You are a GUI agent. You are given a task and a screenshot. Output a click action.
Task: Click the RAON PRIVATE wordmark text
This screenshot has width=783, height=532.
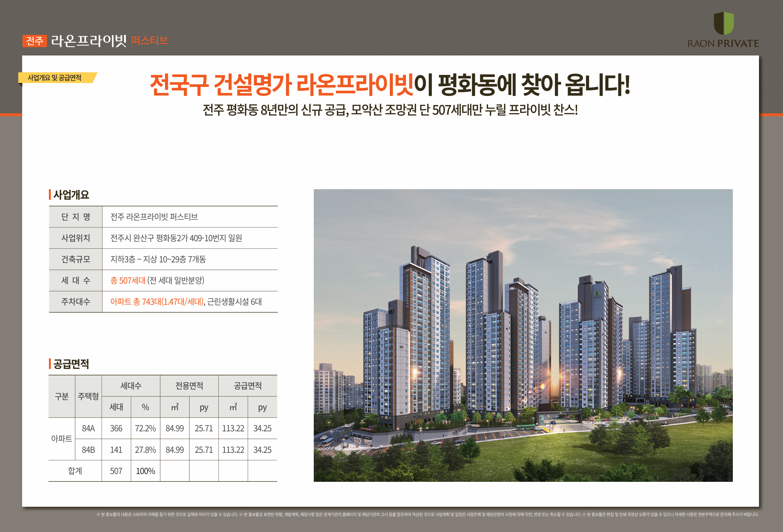pyautogui.click(x=723, y=43)
